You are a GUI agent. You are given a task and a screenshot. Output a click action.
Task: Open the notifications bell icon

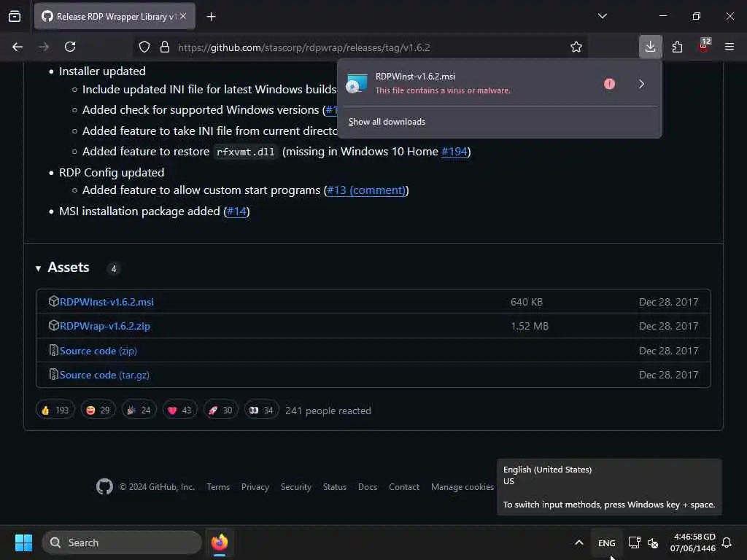(x=727, y=542)
